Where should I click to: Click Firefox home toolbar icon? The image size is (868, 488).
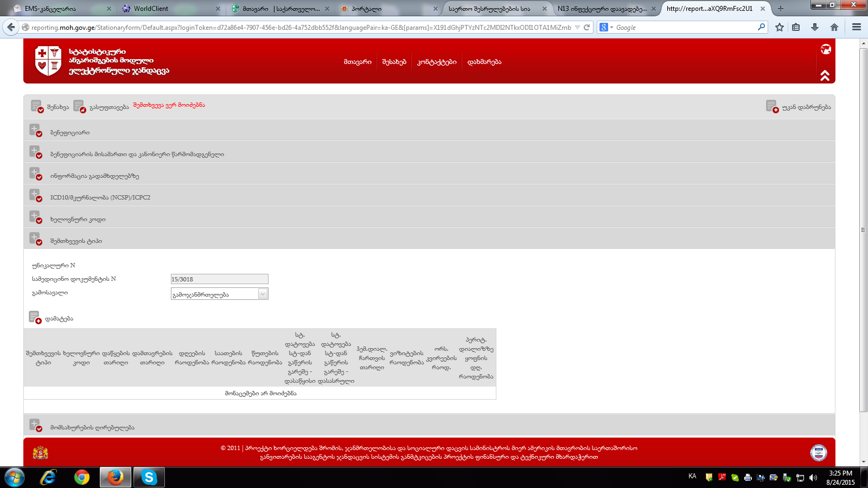pos(834,27)
